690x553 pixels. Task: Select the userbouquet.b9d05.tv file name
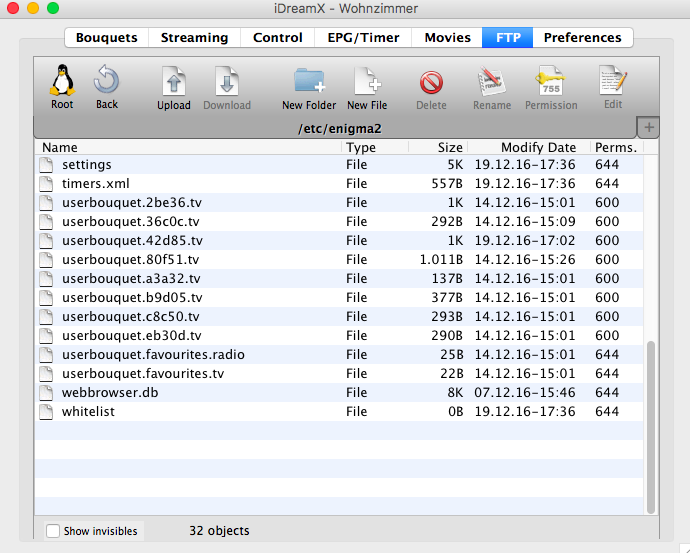click(132, 297)
